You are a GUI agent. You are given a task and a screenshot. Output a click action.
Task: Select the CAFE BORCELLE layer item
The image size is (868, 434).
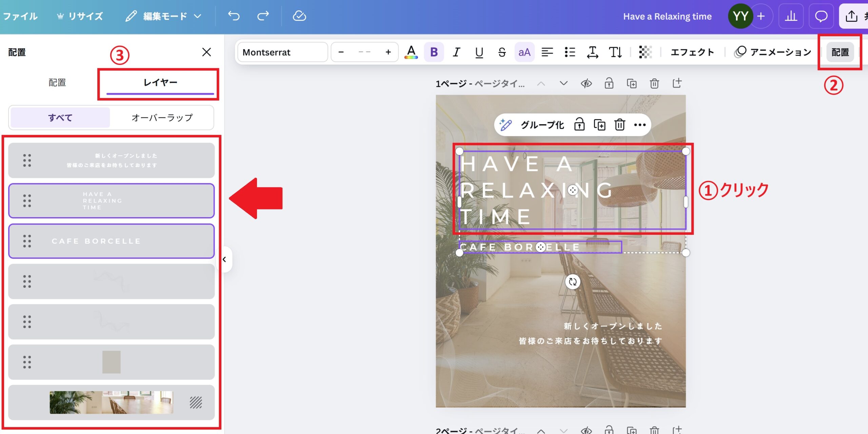point(111,241)
